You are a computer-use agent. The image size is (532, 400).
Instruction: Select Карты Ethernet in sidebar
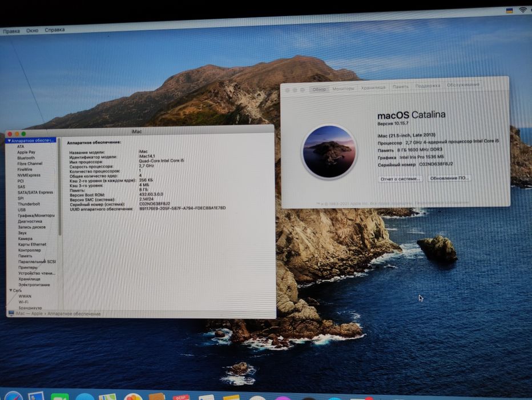(x=32, y=244)
